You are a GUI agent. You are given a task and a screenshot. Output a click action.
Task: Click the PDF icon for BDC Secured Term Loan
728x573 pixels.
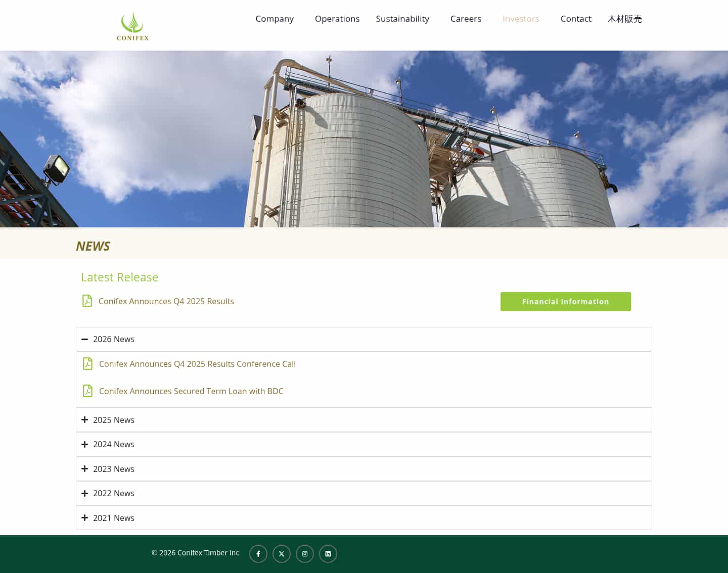coord(88,391)
